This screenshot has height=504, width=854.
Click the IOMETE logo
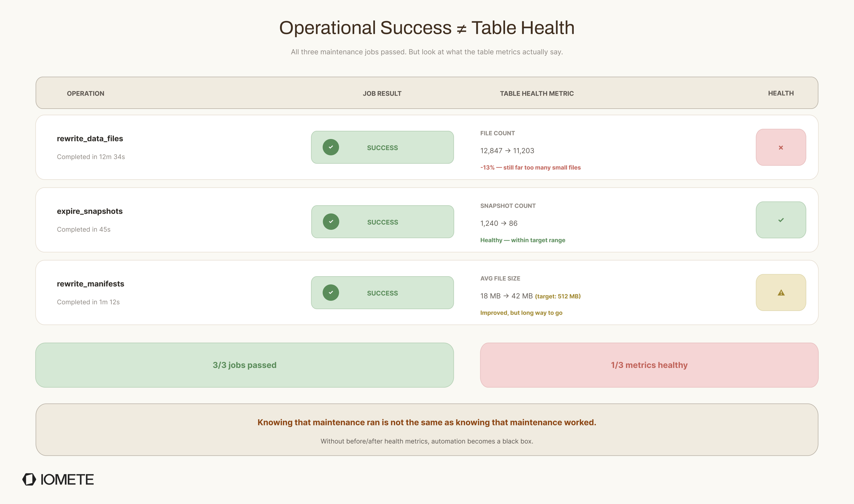click(x=58, y=479)
